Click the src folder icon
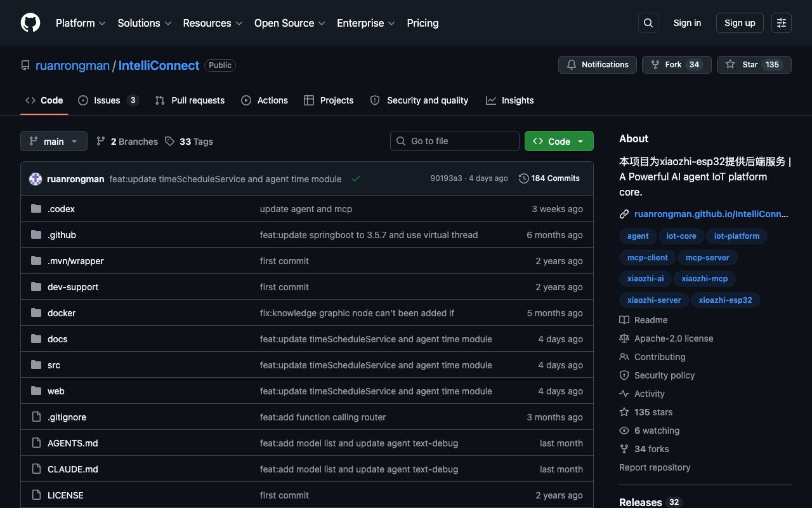 click(x=36, y=365)
